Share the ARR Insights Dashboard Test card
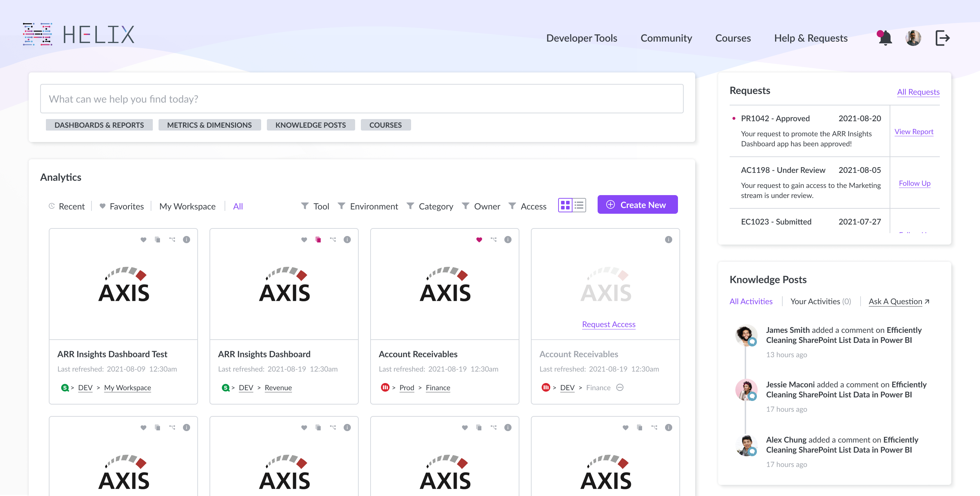The image size is (980, 496). tap(172, 240)
